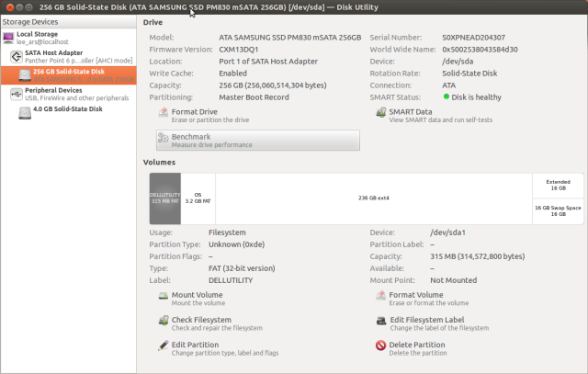Click partition type Unknown (0xde)
The height and width of the screenshot is (374, 588).
tap(237, 244)
